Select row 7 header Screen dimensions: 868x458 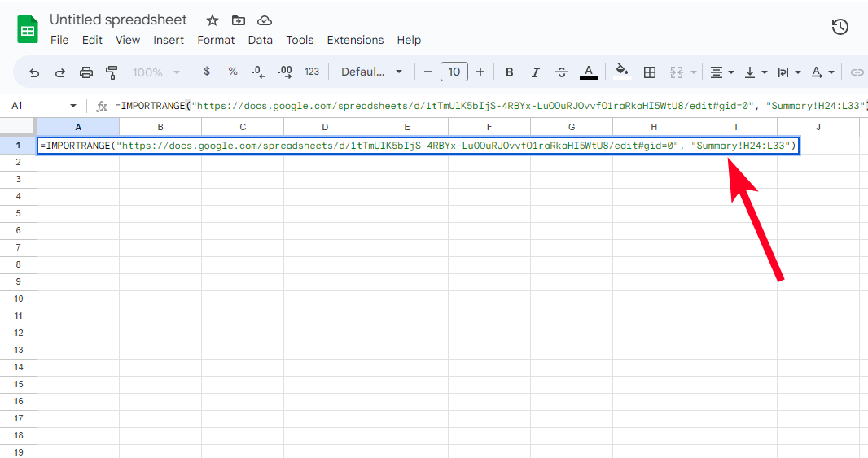18,247
